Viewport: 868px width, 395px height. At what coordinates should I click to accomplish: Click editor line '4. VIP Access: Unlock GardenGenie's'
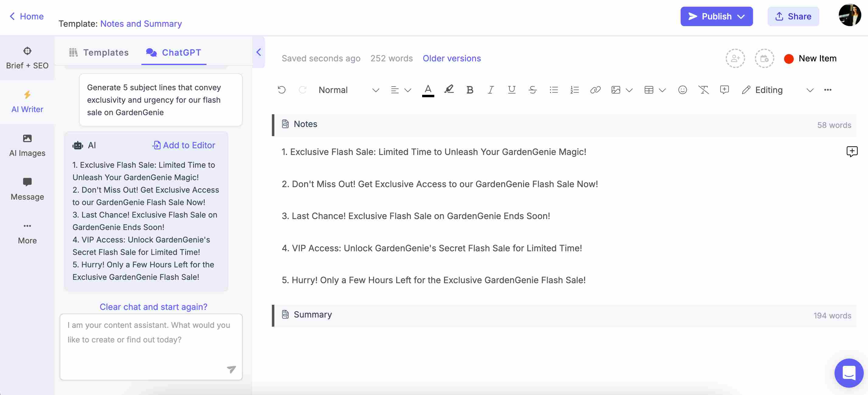click(432, 248)
